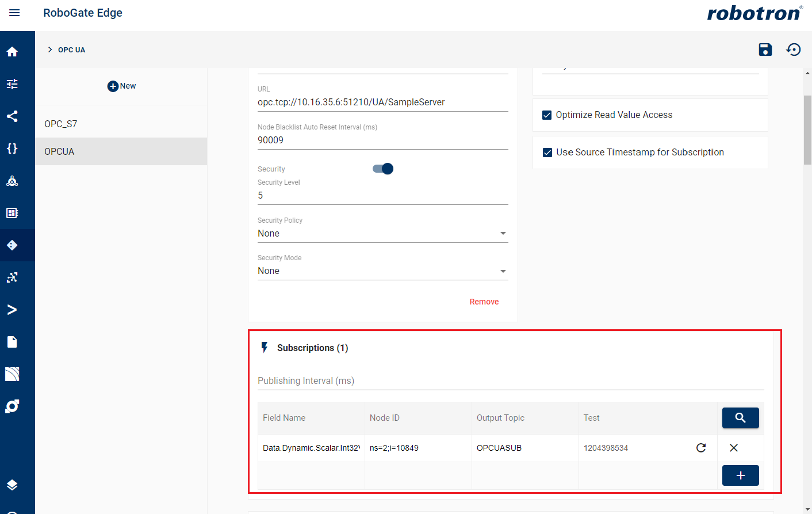Open the network hub sidebar icon

click(12, 181)
